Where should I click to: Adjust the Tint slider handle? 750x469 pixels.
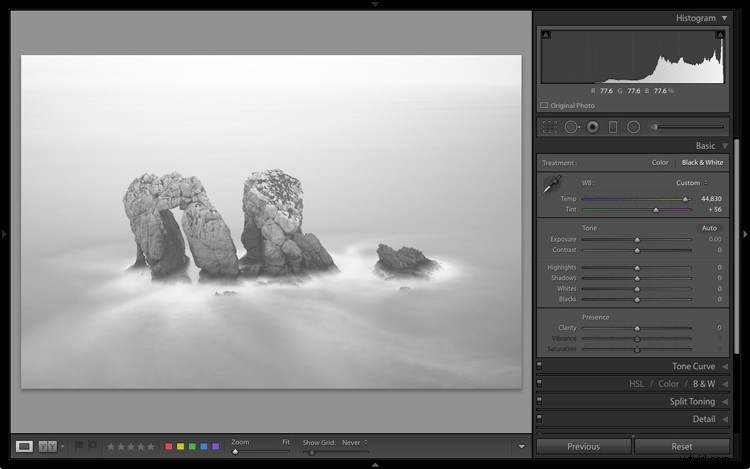pyautogui.click(x=656, y=210)
